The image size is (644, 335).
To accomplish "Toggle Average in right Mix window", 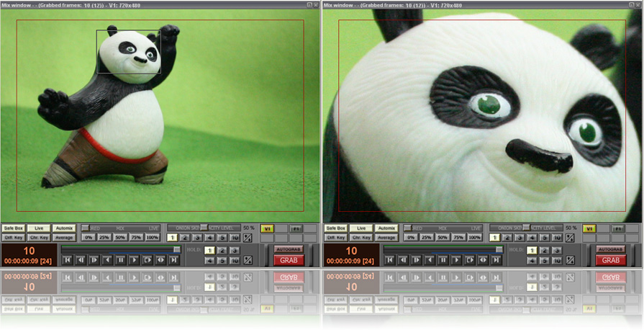I will point(386,238).
